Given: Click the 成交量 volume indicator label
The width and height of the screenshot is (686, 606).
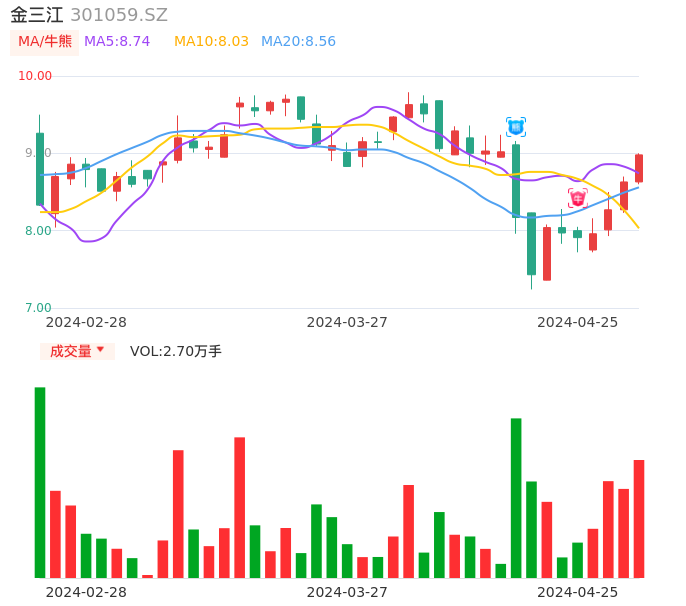Looking at the screenshot, I should pyautogui.click(x=70, y=351).
